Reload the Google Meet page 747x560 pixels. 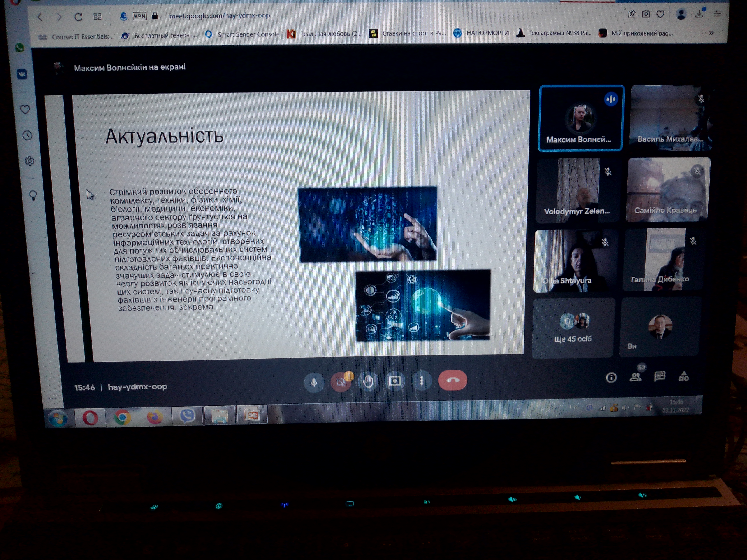pyautogui.click(x=78, y=17)
